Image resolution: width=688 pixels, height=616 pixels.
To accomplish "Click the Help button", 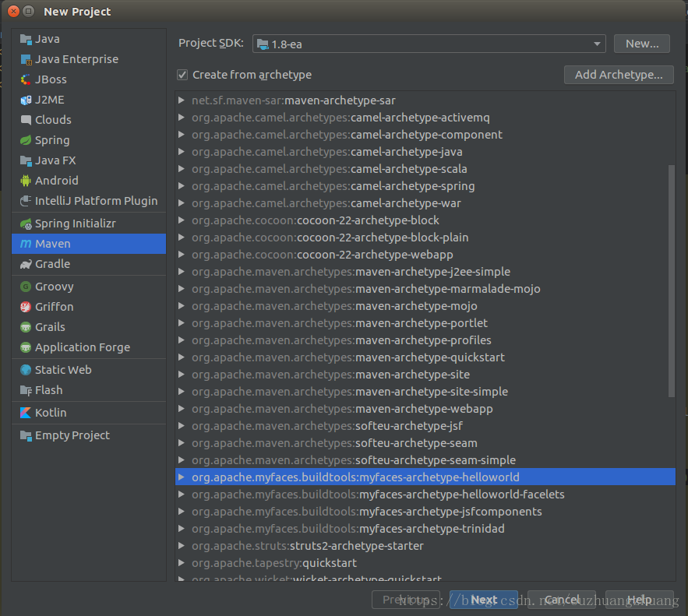I will [639, 600].
